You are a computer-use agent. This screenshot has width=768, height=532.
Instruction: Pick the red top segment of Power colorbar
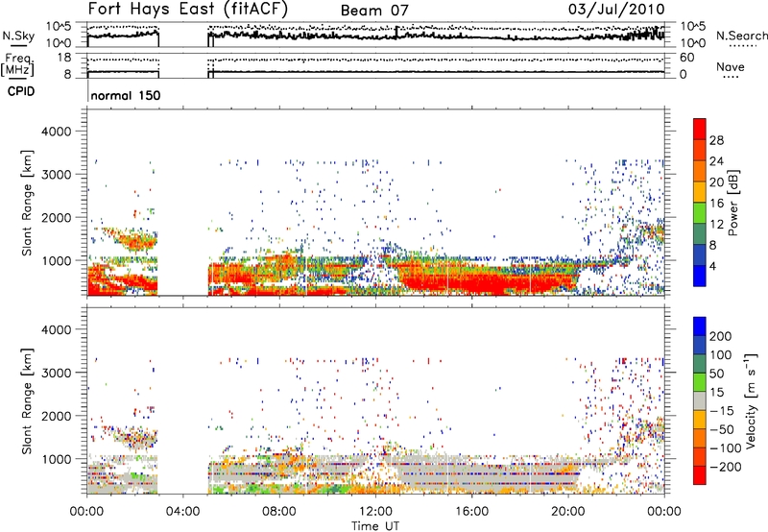click(x=700, y=129)
